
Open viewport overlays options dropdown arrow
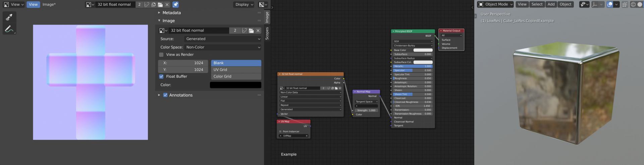coord(616,4)
